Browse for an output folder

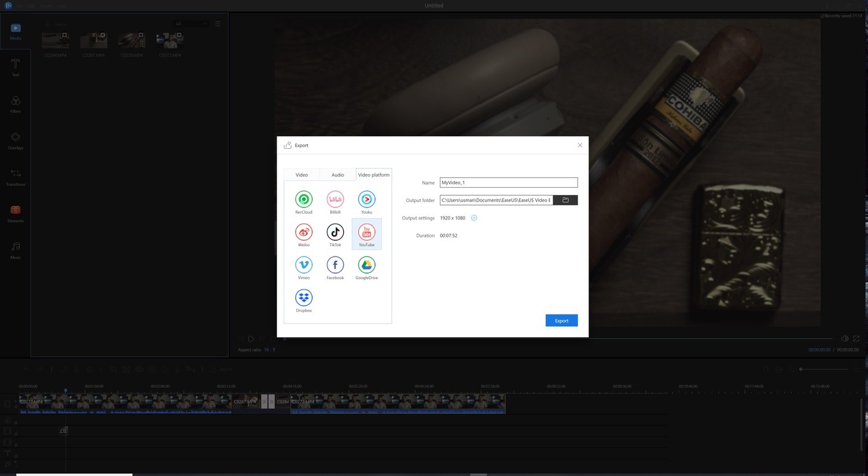(x=565, y=200)
